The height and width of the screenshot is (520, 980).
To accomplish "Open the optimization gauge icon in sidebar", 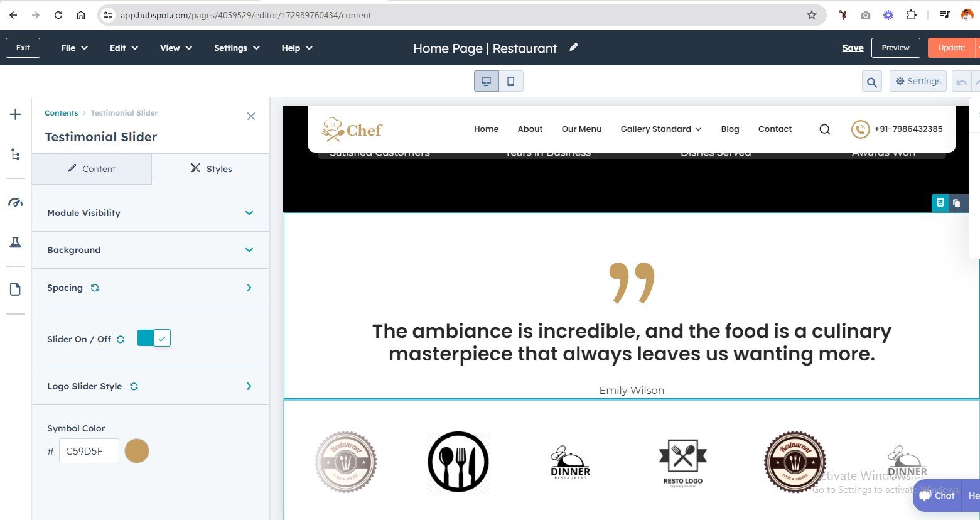I will tap(16, 202).
